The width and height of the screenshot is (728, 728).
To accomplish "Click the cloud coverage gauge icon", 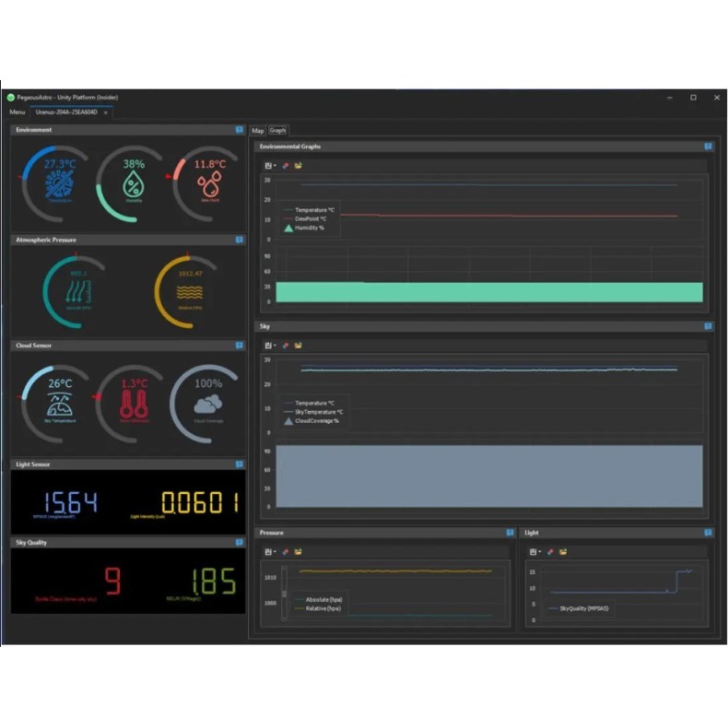I will click(207, 404).
